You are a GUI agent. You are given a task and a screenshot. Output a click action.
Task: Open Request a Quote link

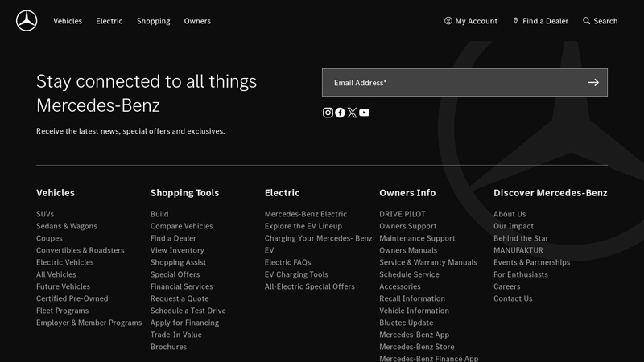[180, 298]
